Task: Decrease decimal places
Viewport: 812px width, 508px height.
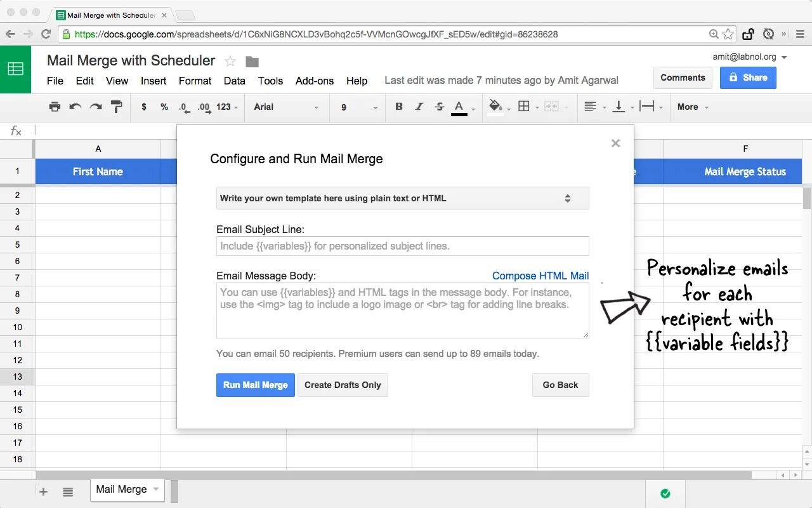Action: (x=183, y=107)
